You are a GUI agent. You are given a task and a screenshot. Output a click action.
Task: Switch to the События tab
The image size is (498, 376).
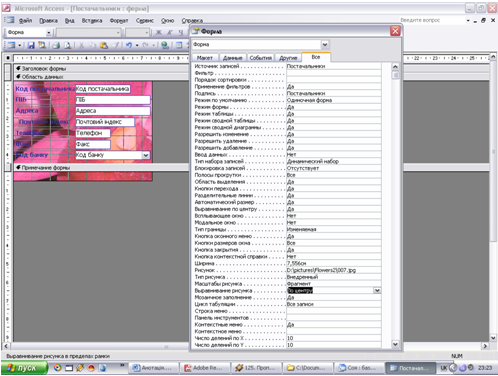tap(261, 58)
